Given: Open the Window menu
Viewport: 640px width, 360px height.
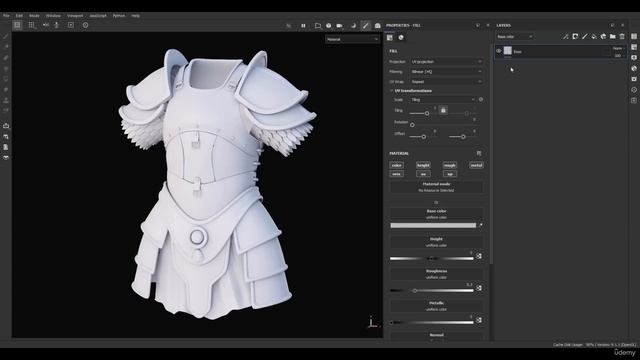Looking at the screenshot, I should 53,16.
